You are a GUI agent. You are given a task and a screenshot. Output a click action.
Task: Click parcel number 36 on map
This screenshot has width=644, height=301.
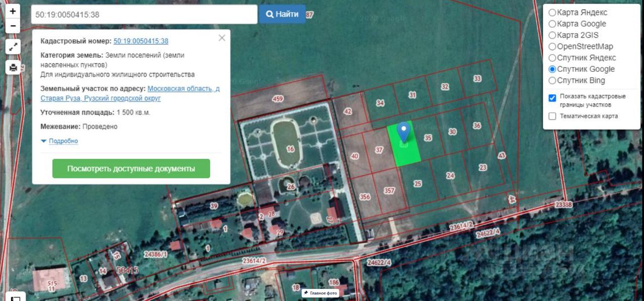(x=477, y=126)
